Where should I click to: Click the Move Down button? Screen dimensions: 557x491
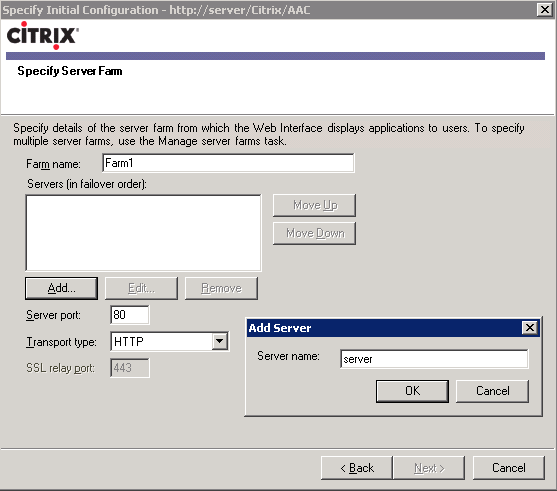tap(314, 233)
